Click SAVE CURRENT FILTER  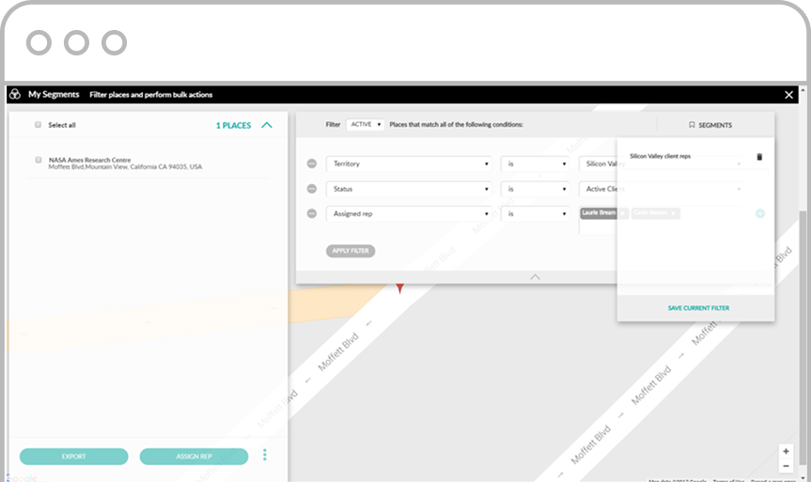698,308
